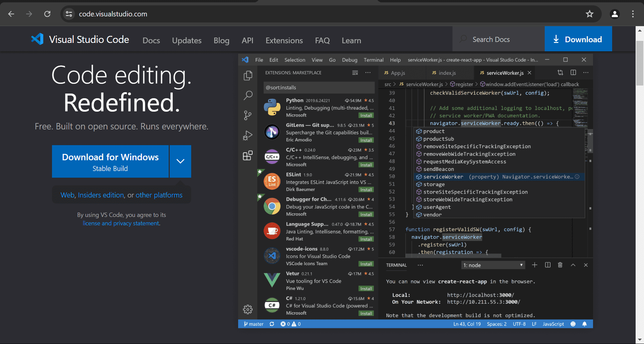Open the Manage gear icon in the activity bar
Viewport: 644px width, 344px height.
tap(248, 309)
